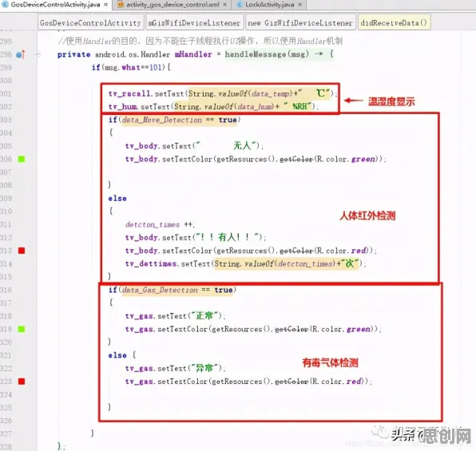476x451 pixels.
Task: Select mGizWifiDeviceListener breadcrumb
Action: (x=194, y=23)
